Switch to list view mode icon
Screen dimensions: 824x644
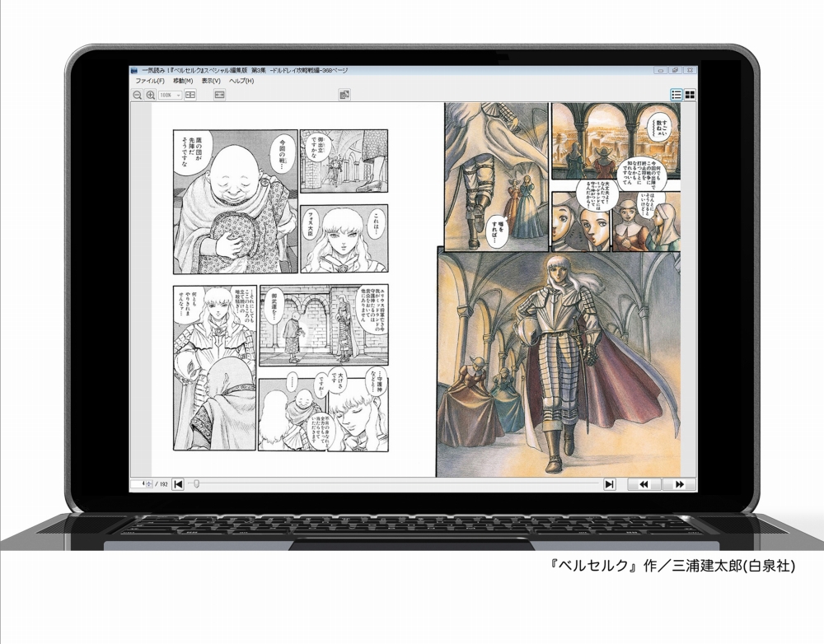pyautogui.click(x=677, y=95)
